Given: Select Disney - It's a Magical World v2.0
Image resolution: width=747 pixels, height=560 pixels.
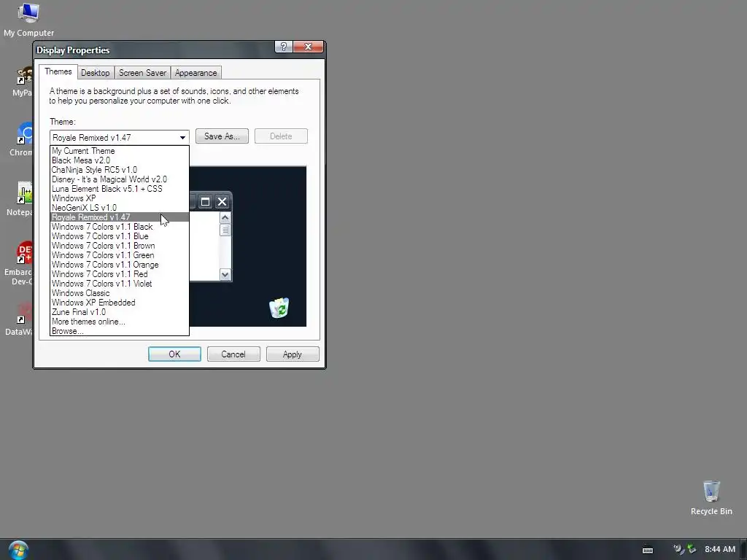Looking at the screenshot, I should (120, 179).
